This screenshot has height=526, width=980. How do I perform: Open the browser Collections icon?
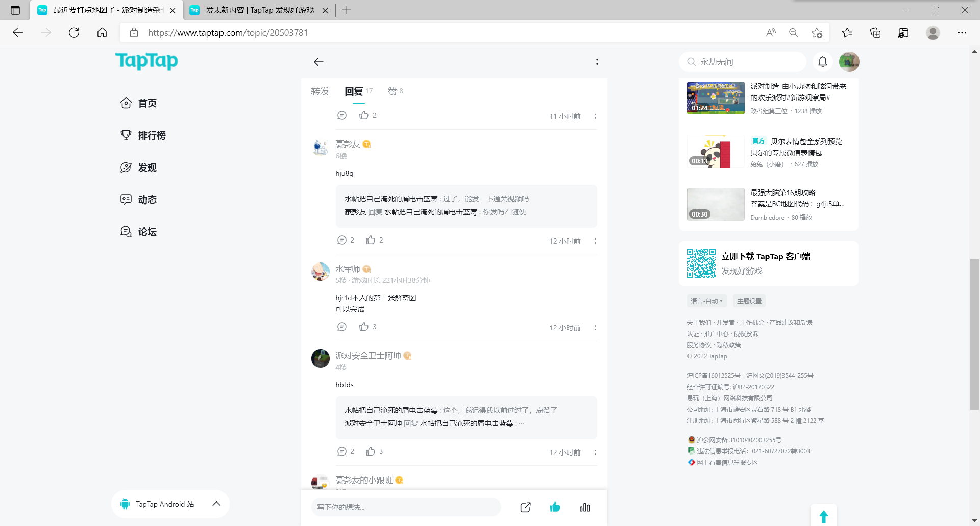(x=875, y=33)
